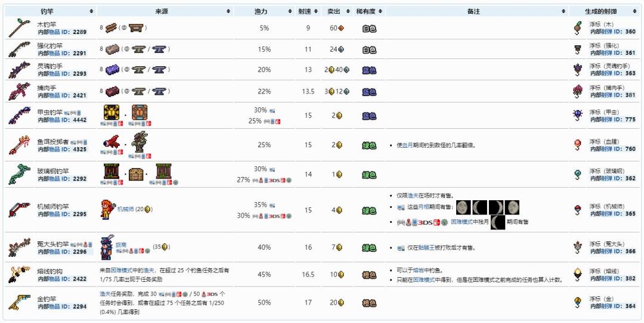Open the 熔岩 link in 熔线钓钩 notes

[x=417, y=271]
